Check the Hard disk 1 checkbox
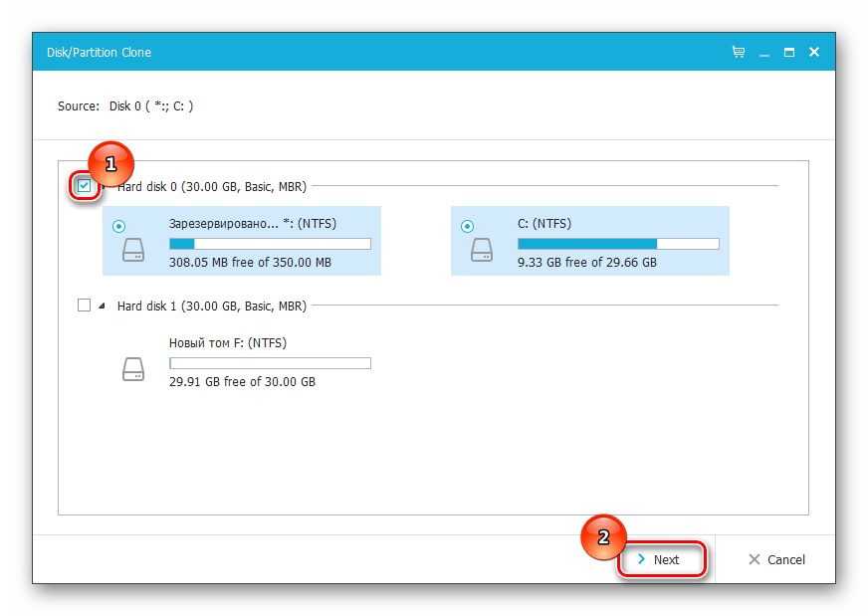 click(x=85, y=306)
